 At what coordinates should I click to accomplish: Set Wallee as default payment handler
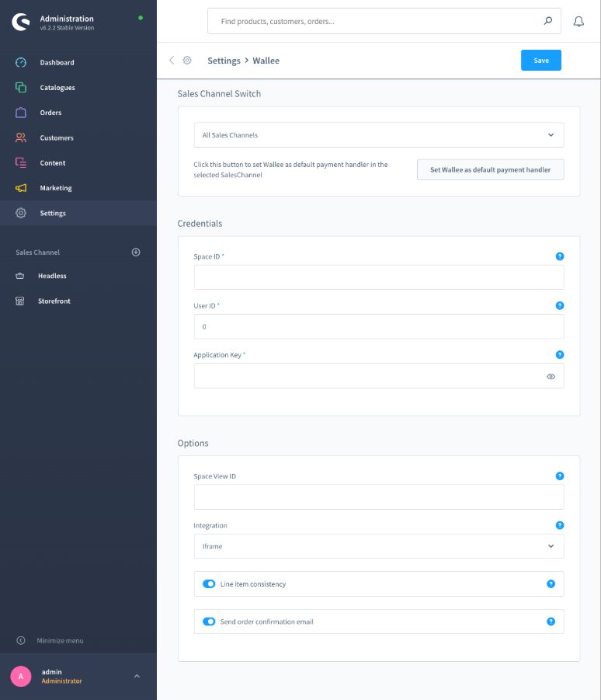point(490,170)
